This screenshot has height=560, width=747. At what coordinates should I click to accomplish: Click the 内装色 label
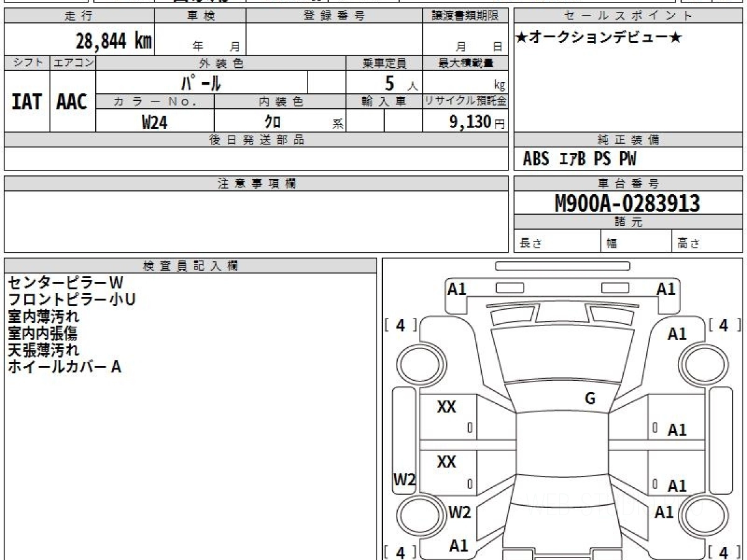280,102
